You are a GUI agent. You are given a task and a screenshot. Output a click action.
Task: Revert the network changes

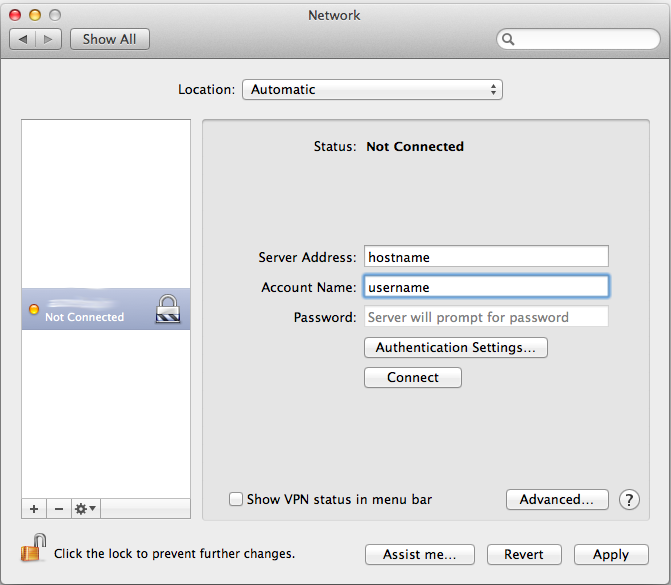click(524, 554)
